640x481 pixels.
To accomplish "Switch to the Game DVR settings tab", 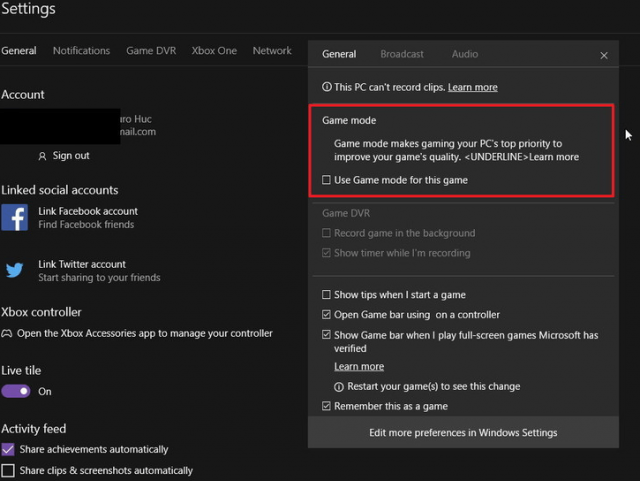I will [150, 51].
